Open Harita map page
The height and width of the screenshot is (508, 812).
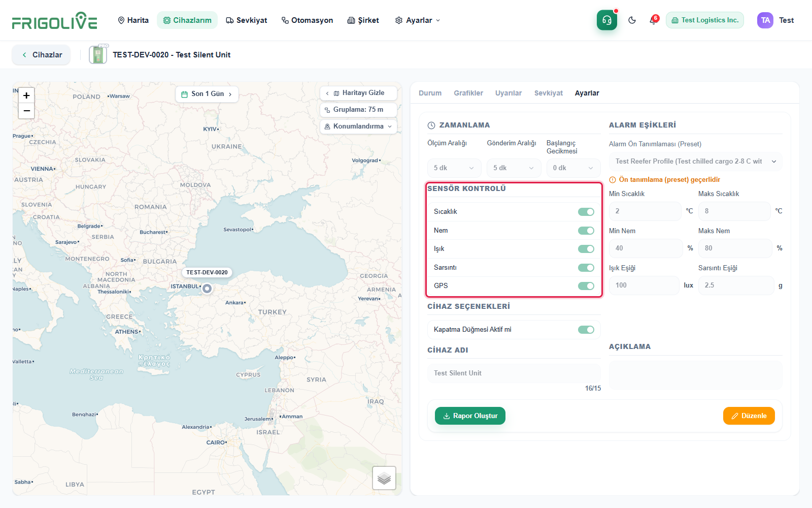point(133,20)
